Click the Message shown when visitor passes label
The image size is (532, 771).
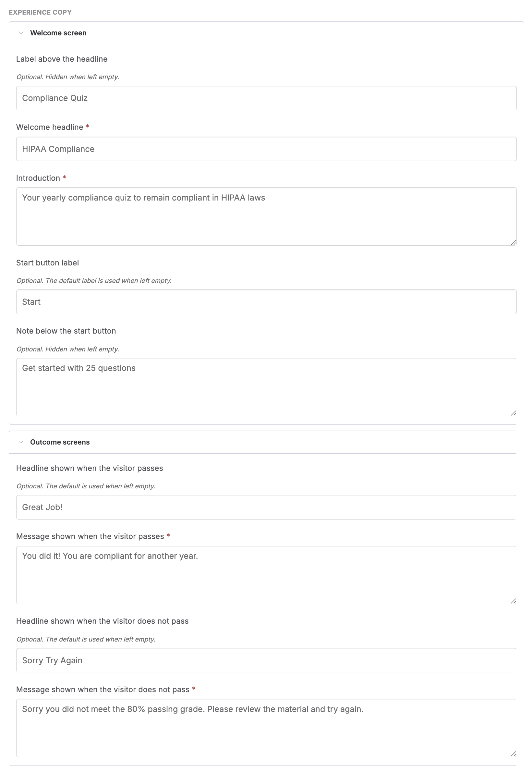(x=90, y=536)
